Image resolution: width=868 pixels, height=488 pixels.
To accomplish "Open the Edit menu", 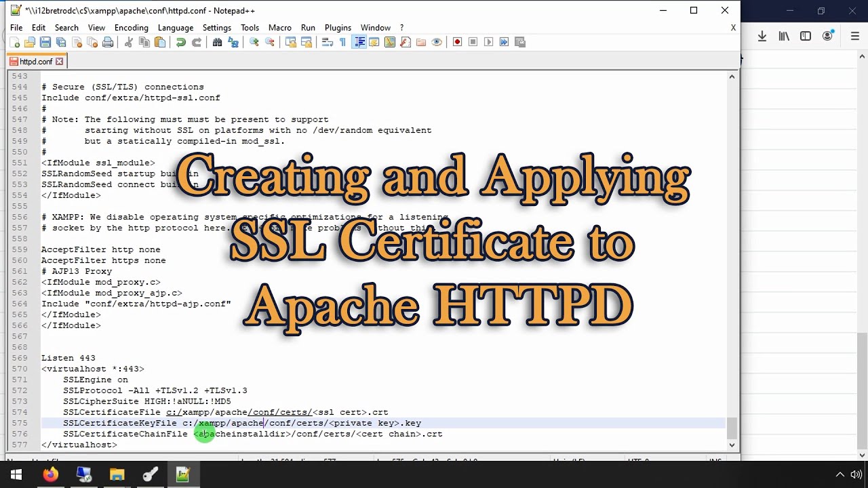I will pos(39,28).
